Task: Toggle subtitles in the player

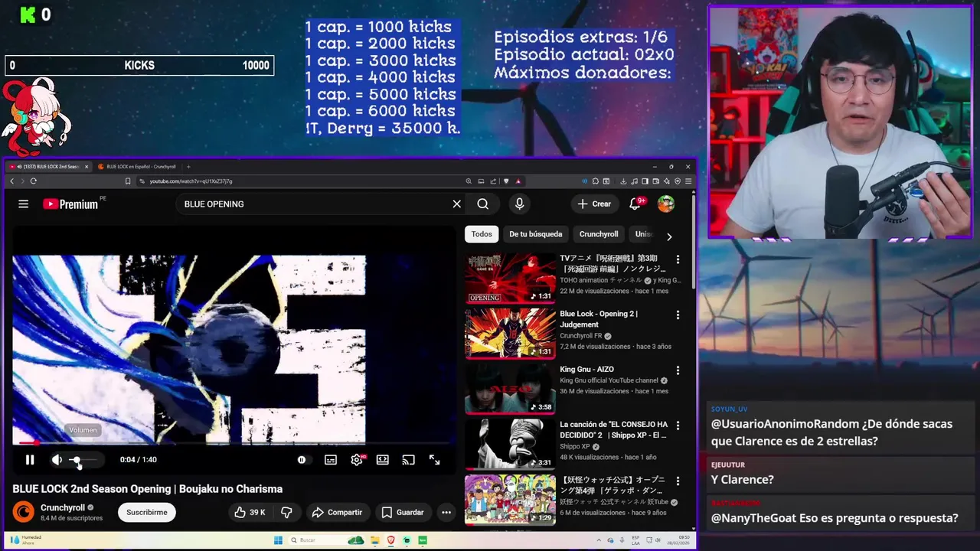Action: [x=331, y=460]
